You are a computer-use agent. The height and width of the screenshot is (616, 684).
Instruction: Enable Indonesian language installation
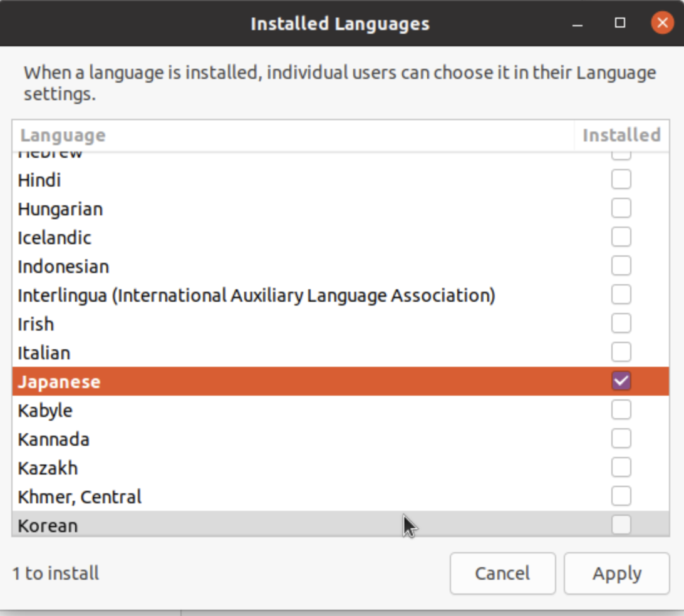[621, 266]
